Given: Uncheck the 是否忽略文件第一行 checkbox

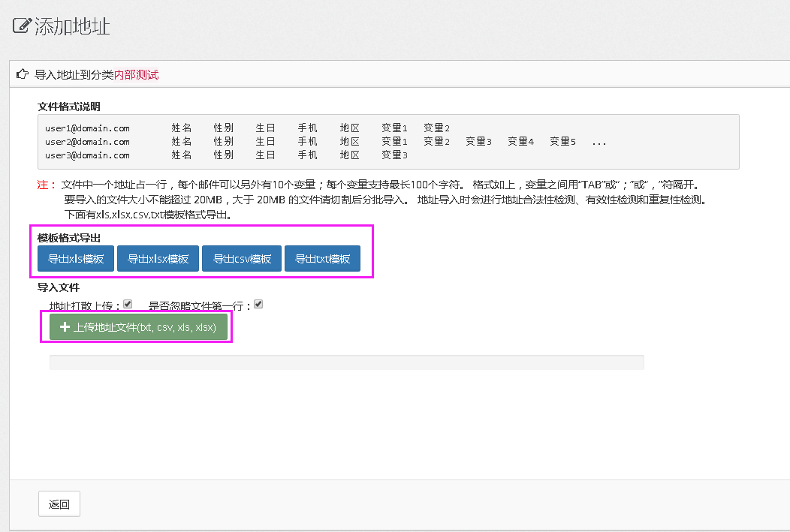Looking at the screenshot, I should [x=258, y=305].
